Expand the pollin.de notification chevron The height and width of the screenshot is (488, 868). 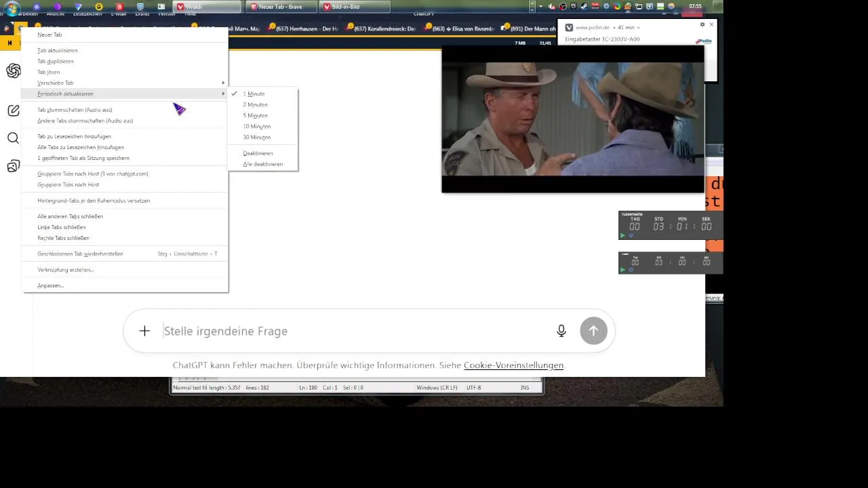point(638,28)
